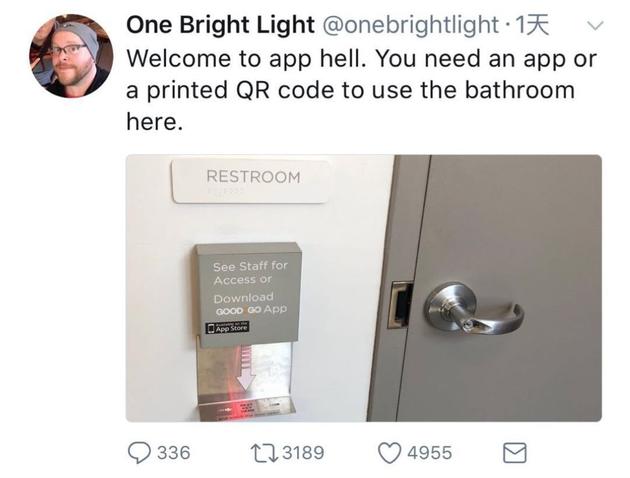Tap the red scanner light in photo
Viewport: 630px width, 478px height.
(x=241, y=404)
